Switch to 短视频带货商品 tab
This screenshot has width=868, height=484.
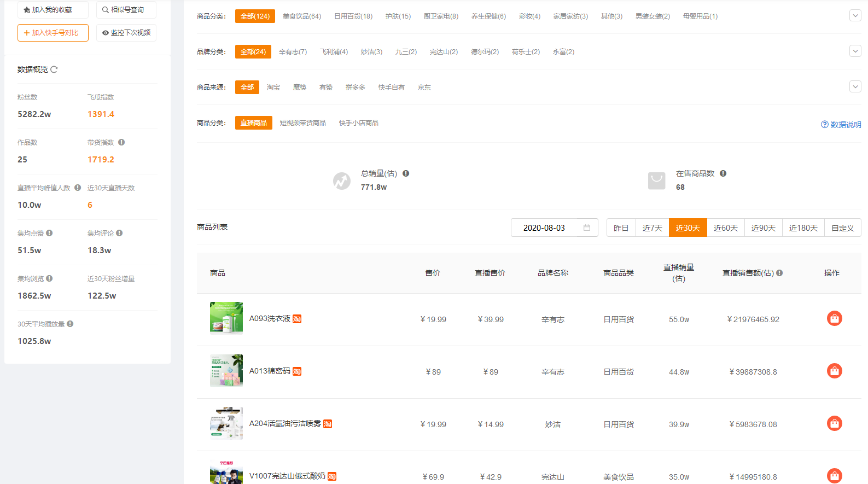[x=303, y=123]
